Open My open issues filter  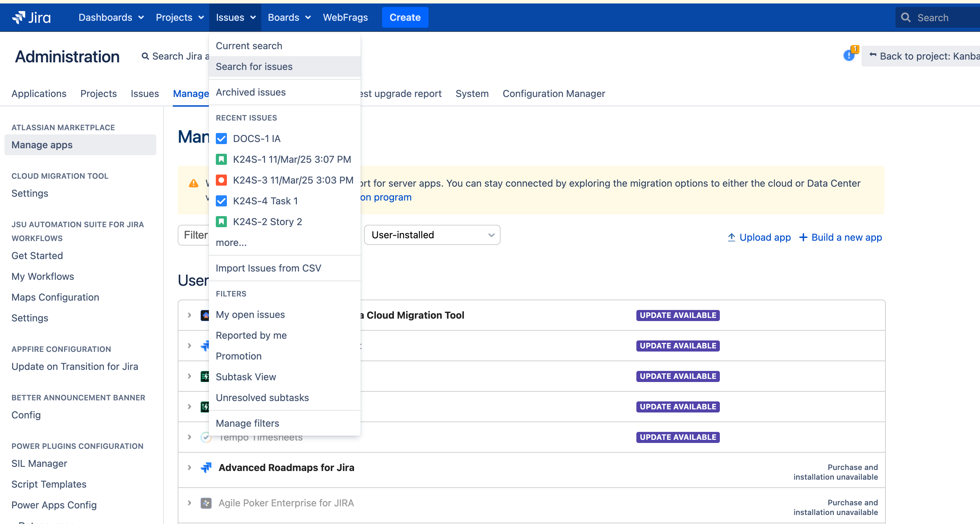[284, 314]
